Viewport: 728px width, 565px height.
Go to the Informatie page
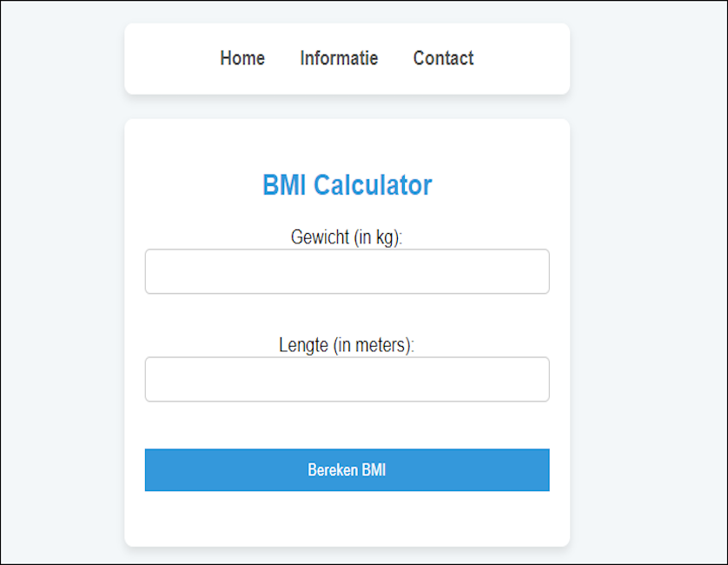pyautogui.click(x=339, y=58)
